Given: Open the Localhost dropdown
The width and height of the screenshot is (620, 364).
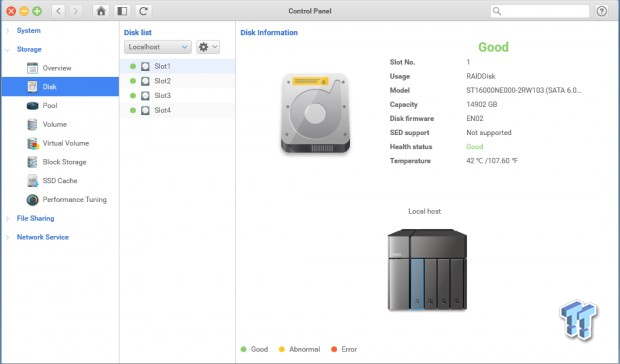Looking at the screenshot, I should coord(158,47).
